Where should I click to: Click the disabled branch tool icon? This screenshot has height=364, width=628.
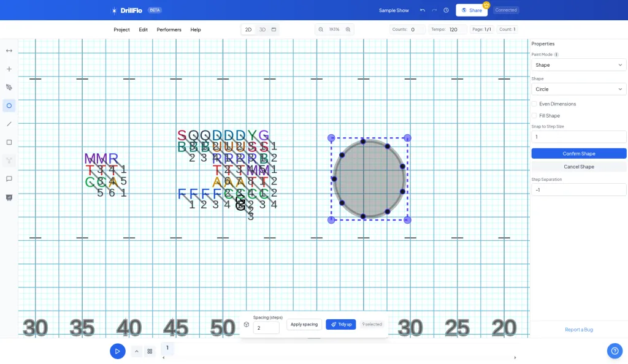(9, 161)
